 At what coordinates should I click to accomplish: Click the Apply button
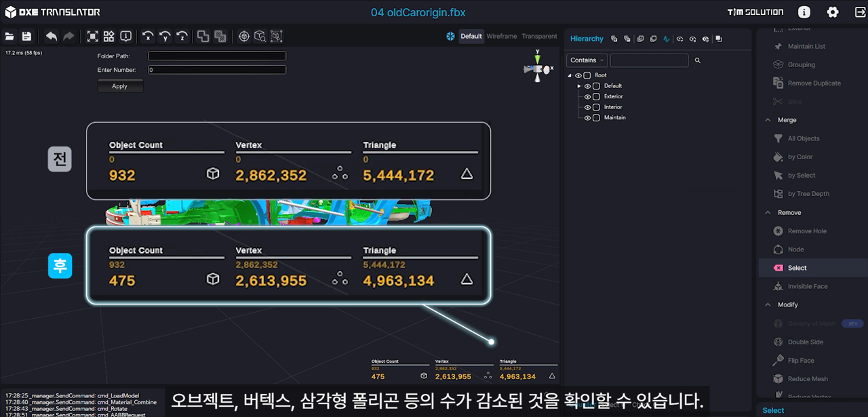[120, 86]
